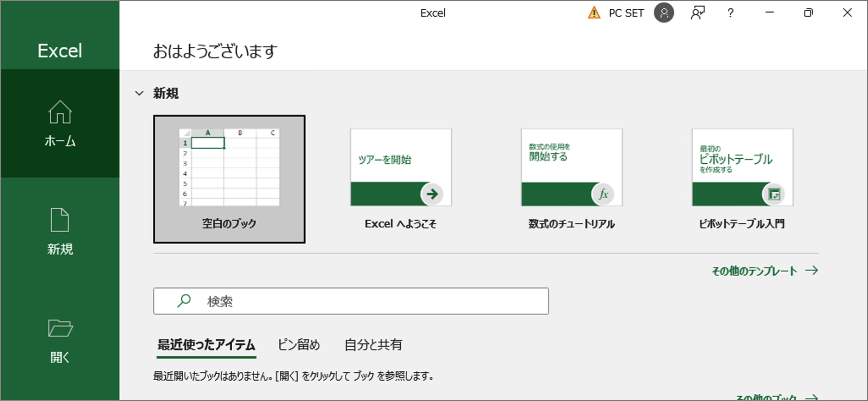
Task: Click the PC SET warning icon
Action: click(x=593, y=13)
